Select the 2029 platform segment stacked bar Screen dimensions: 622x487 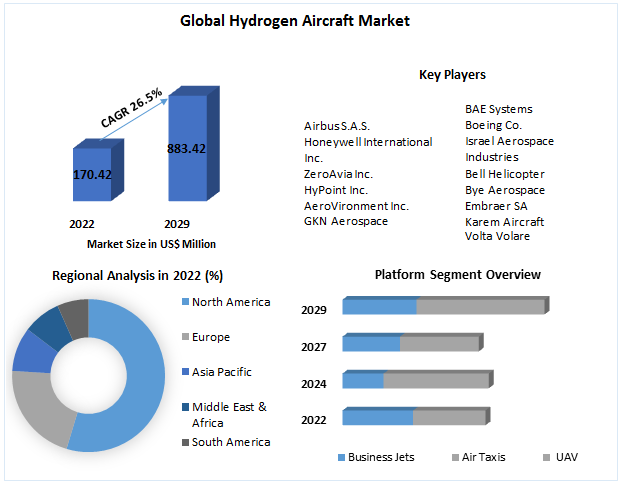[444, 307]
